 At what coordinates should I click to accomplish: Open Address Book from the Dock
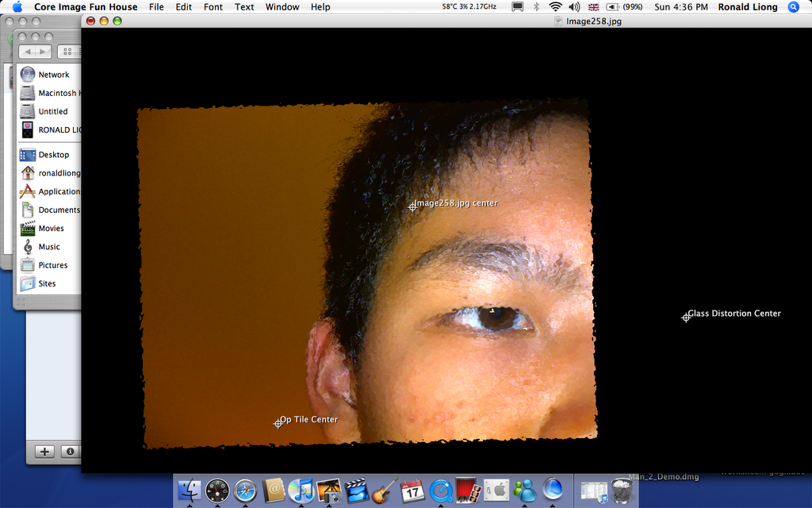point(274,490)
